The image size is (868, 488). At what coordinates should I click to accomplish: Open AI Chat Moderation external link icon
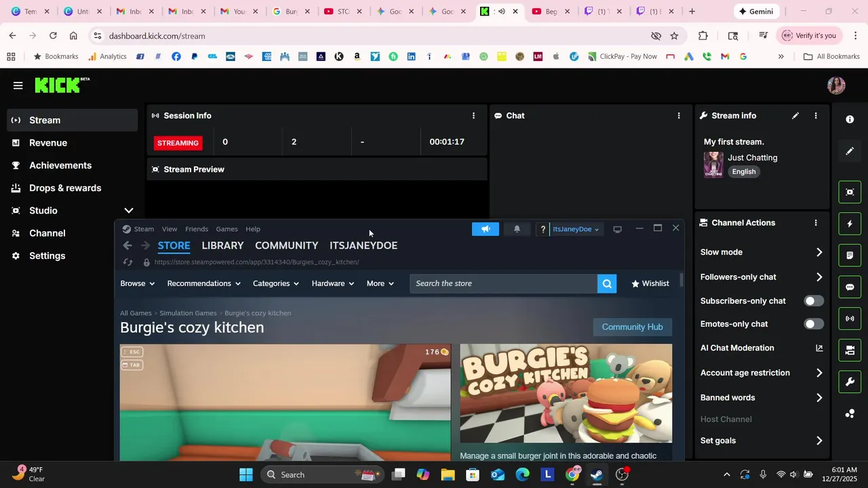point(819,348)
